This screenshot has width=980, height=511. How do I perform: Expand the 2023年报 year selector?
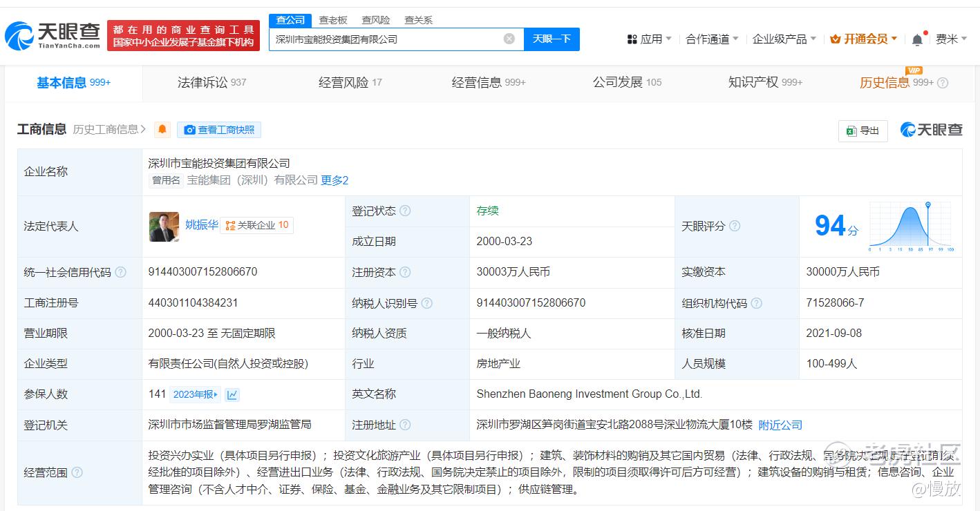[x=196, y=394]
